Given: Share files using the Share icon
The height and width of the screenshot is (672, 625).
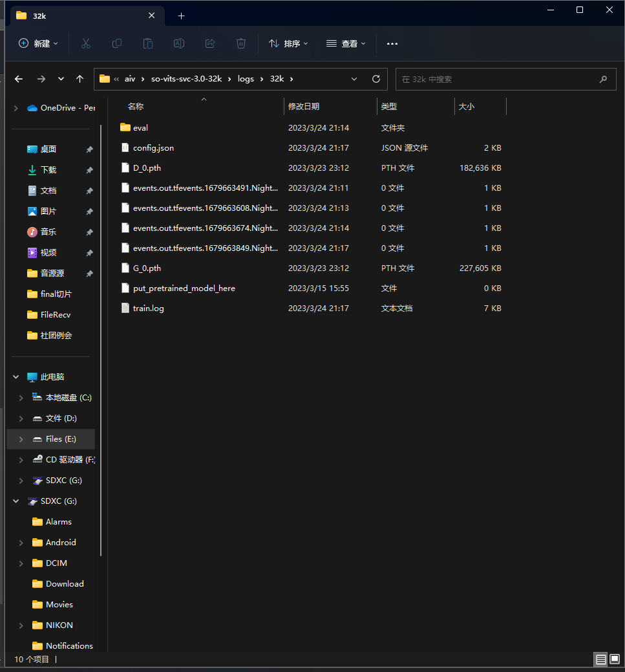Looking at the screenshot, I should [x=209, y=43].
